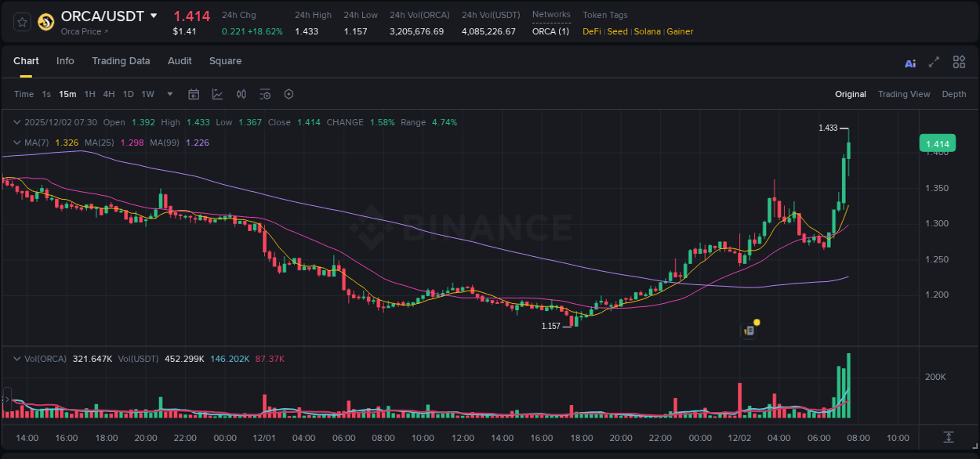Image resolution: width=980 pixels, height=459 pixels.
Task: Open the indicator settings list icon
Action: pyautogui.click(x=265, y=94)
